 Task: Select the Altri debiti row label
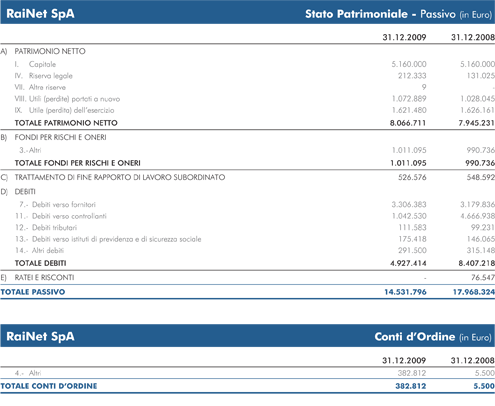point(48,251)
